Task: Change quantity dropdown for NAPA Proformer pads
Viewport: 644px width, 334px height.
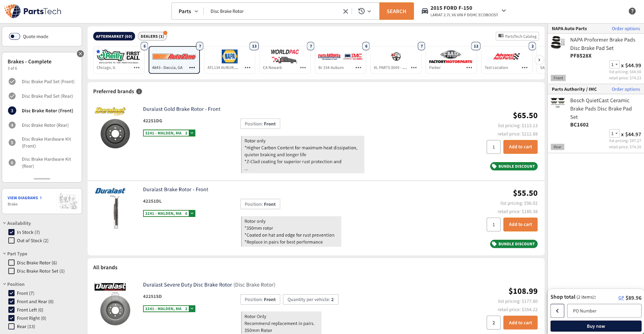Action: tap(614, 65)
